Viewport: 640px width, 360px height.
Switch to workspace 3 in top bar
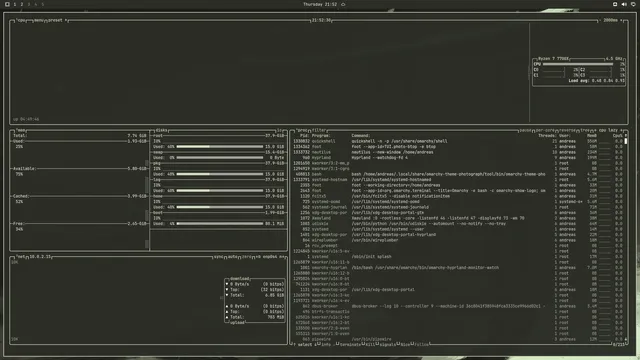(x=29, y=4)
